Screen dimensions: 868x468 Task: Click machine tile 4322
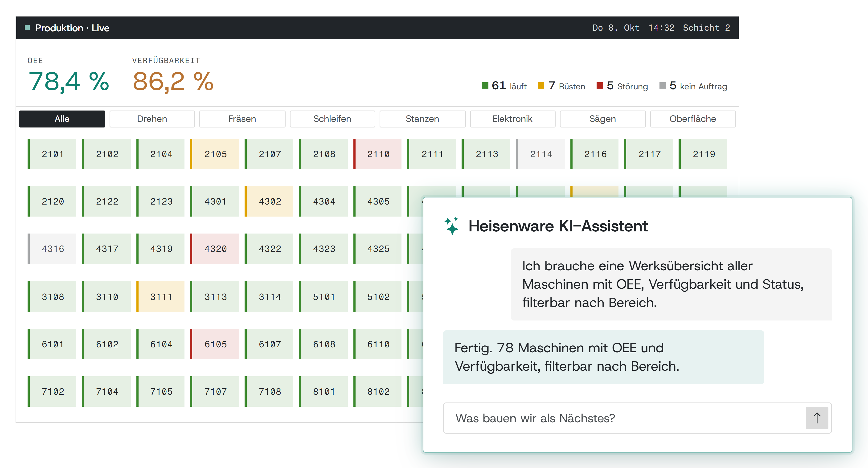(x=269, y=249)
